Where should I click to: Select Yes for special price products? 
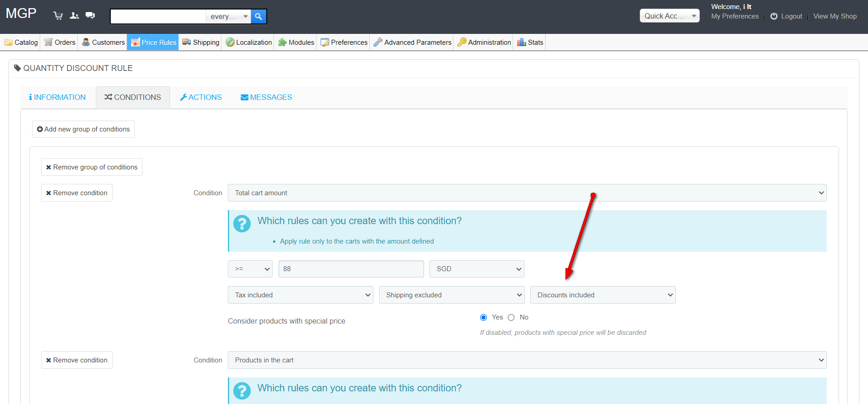[x=484, y=318]
